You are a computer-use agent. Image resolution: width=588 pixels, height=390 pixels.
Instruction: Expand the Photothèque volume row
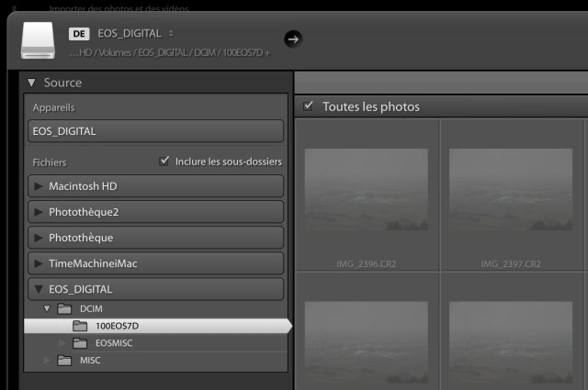[x=39, y=238]
